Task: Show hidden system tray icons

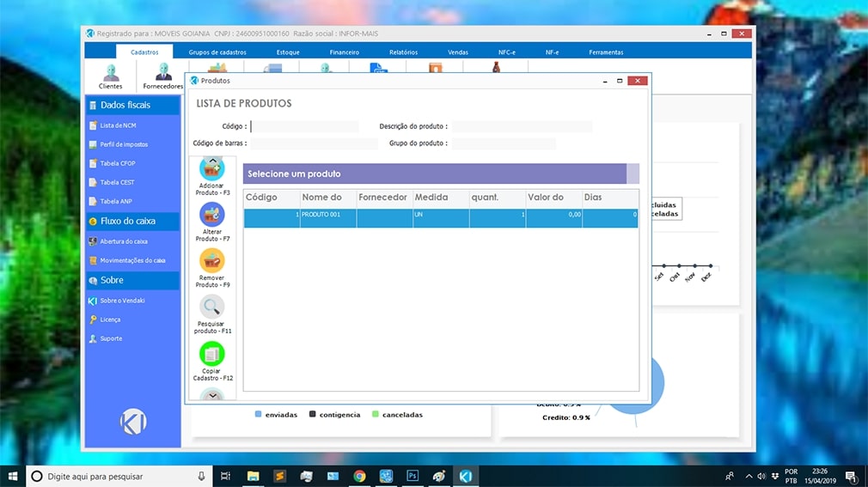Action: coord(749,476)
